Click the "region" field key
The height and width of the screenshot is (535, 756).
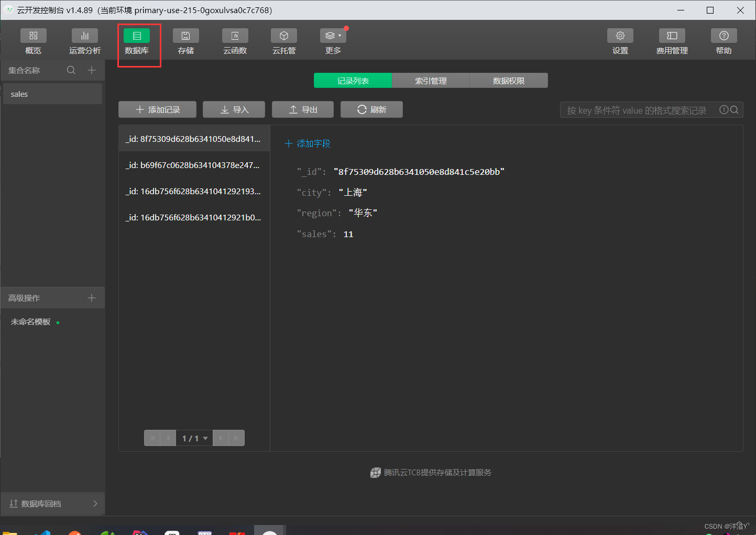316,213
